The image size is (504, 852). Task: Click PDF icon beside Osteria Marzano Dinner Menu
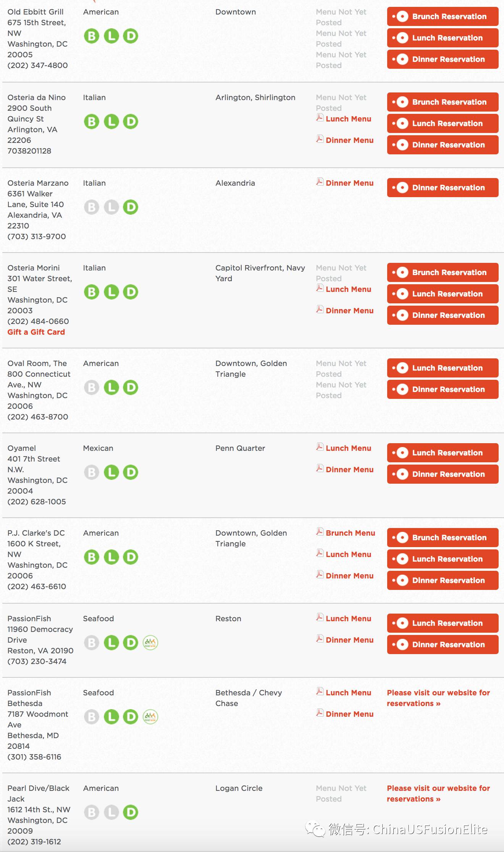tap(320, 182)
